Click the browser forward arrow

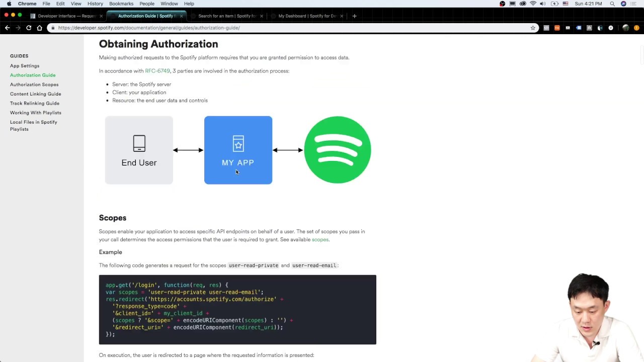pyautogui.click(x=18, y=28)
